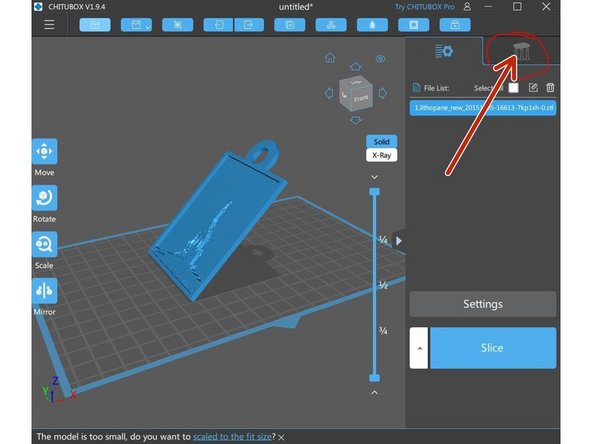Image resolution: width=592 pixels, height=444 pixels.
Task: Rotate view right with right arrow
Action: [382, 93]
